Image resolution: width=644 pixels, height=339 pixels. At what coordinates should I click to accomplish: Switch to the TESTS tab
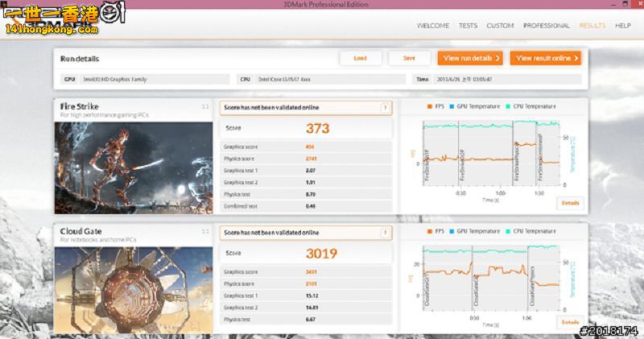(x=468, y=26)
